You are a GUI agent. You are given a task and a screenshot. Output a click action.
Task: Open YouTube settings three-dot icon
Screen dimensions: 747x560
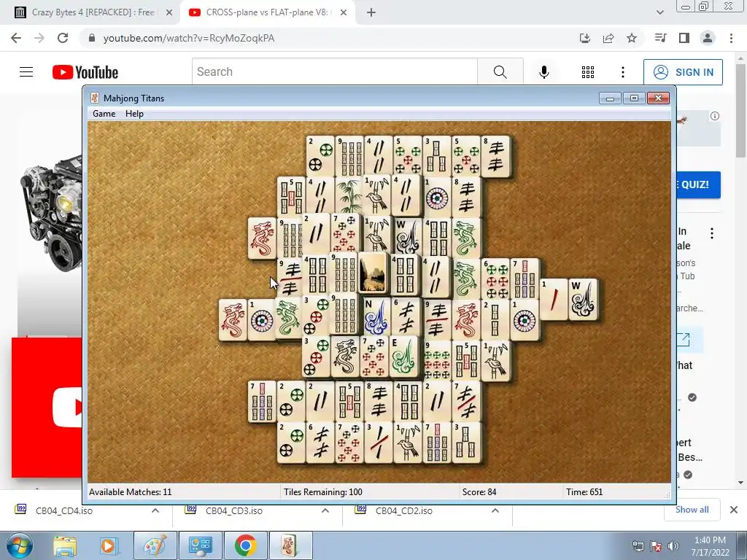[623, 72]
